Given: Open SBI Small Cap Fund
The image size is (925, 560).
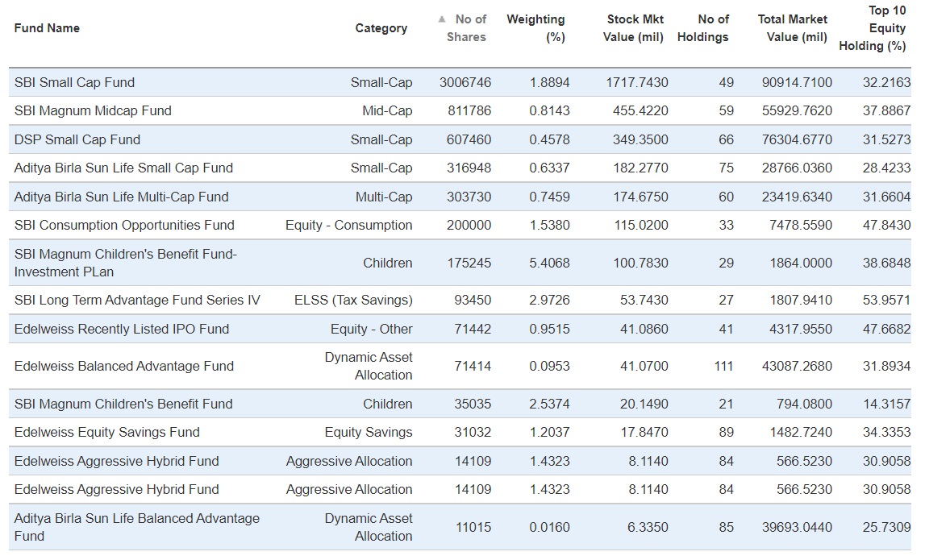Looking at the screenshot, I should [74, 82].
